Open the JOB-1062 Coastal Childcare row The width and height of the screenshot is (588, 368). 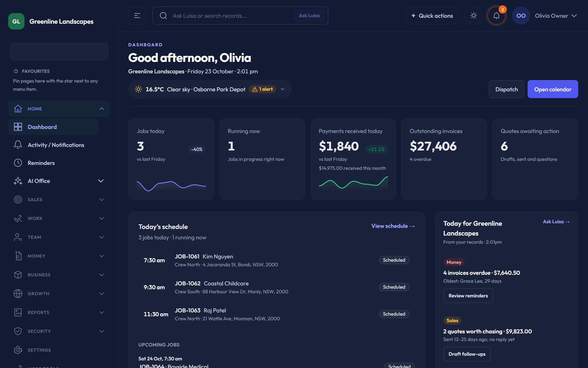coord(277,287)
